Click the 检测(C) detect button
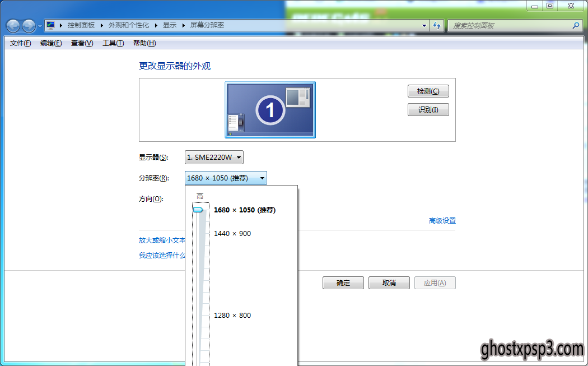Image resolution: width=588 pixels, height=366 pixels. 428,91
